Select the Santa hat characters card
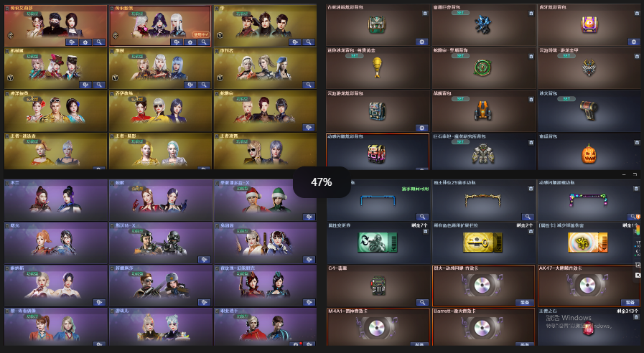Viewport: 644px width, 353px height. (265, 200)
